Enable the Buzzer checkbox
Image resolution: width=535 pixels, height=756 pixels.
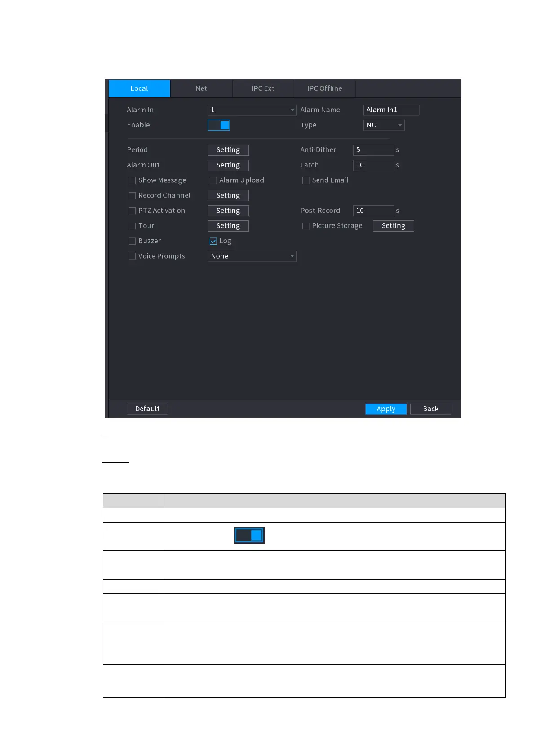pyautogui.click(x=132, y=241)
